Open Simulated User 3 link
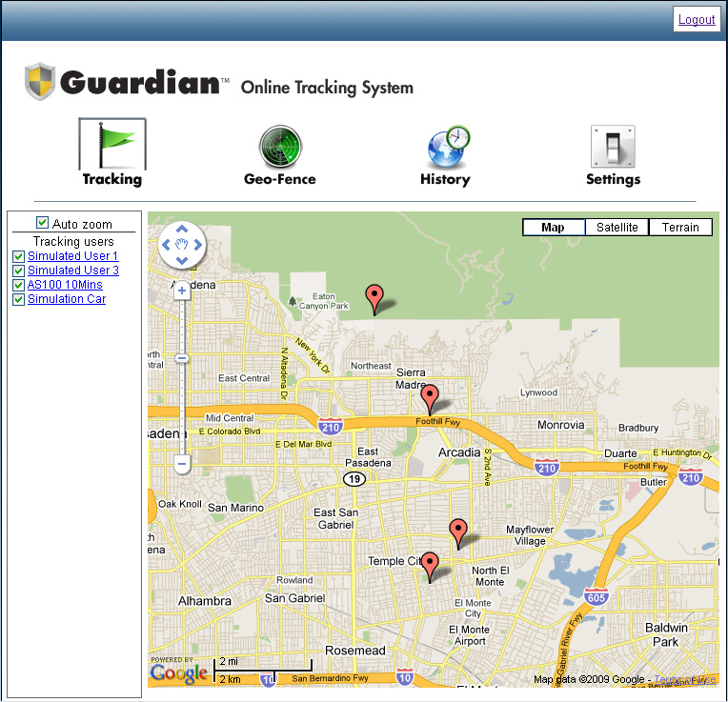Viewport: 728px width, 702px height. pyautogui.click(x=73, y=271)
